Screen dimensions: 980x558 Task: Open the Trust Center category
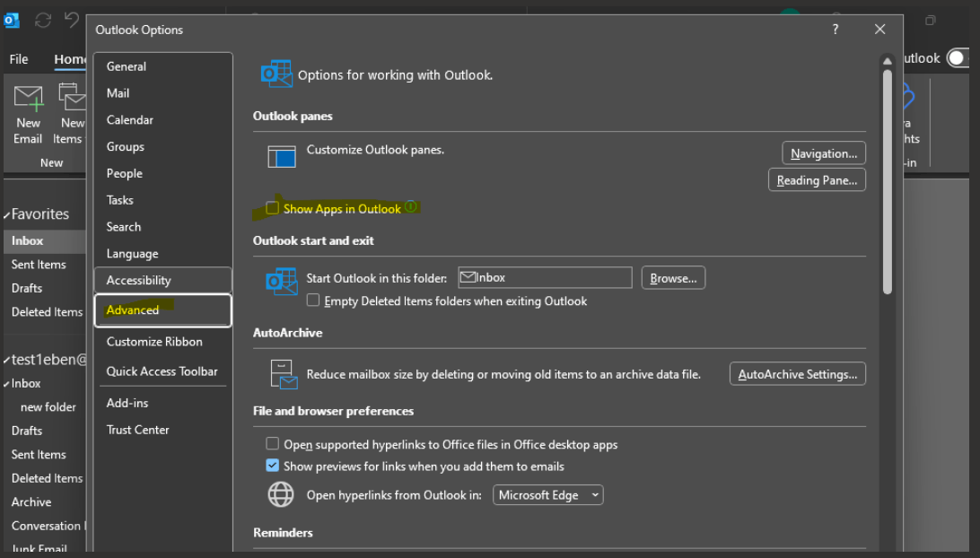(x=163, y=430)
